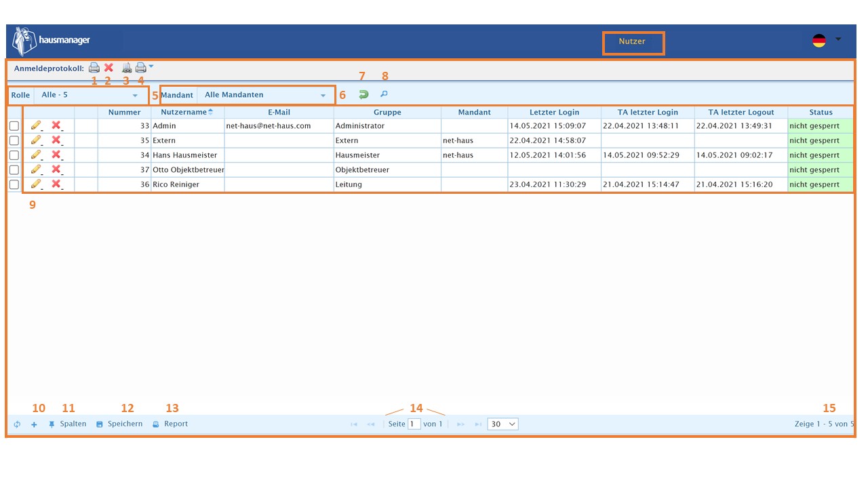Sort by TA letzter Login column header
This screenshot has height=488, width=868.
[648, 113]
